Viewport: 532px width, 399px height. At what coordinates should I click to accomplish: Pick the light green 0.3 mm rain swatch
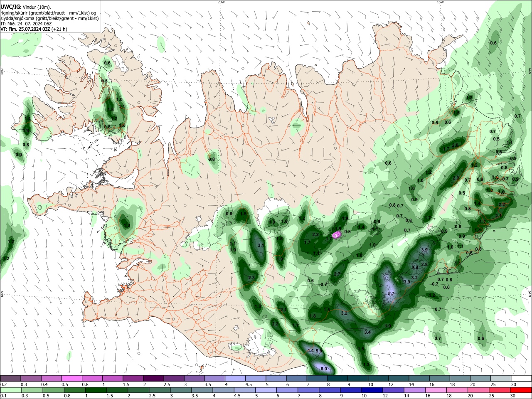pyautogui.click(x=32, y=390)
